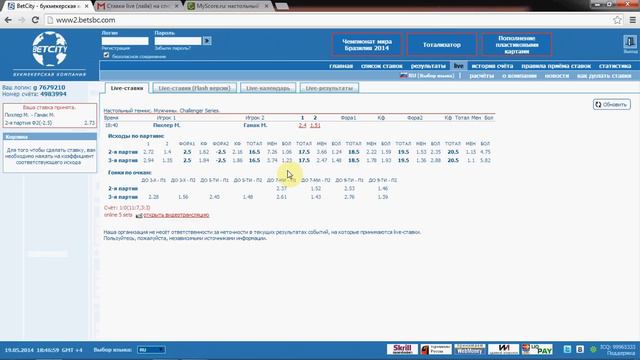This screenshot has height=360, width=640.
Task: Reload the page with browser refresh icon
Action: (x=35, y=20)
